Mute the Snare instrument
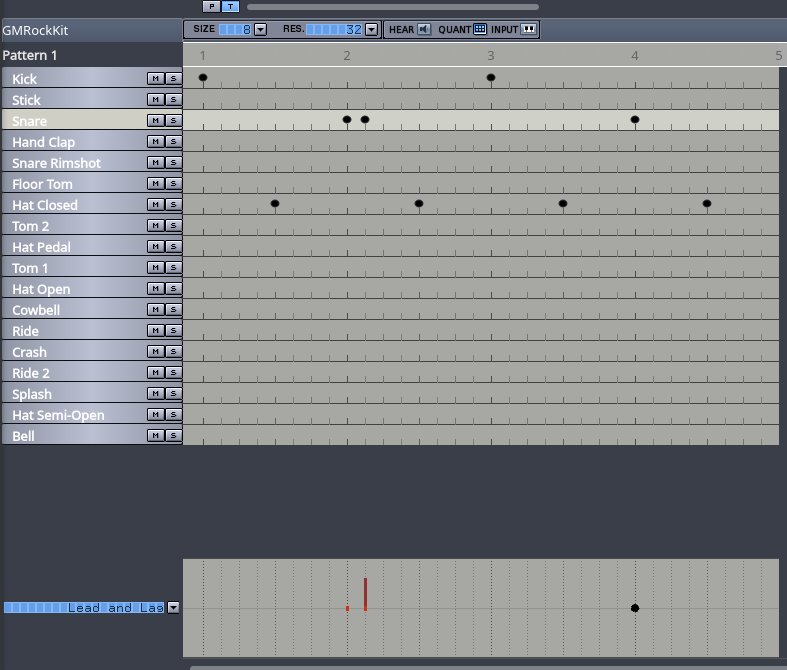The height and width of the screenshot is (670, 787). (156, 120)
